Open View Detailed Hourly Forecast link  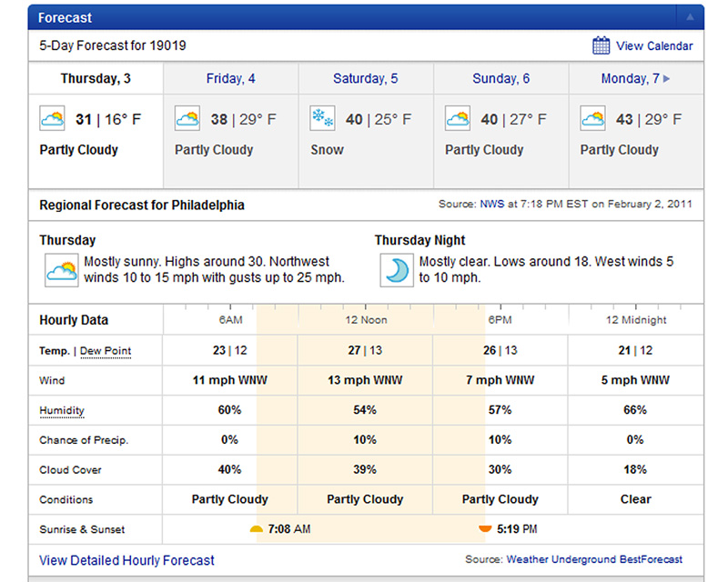tap(126, 560)
